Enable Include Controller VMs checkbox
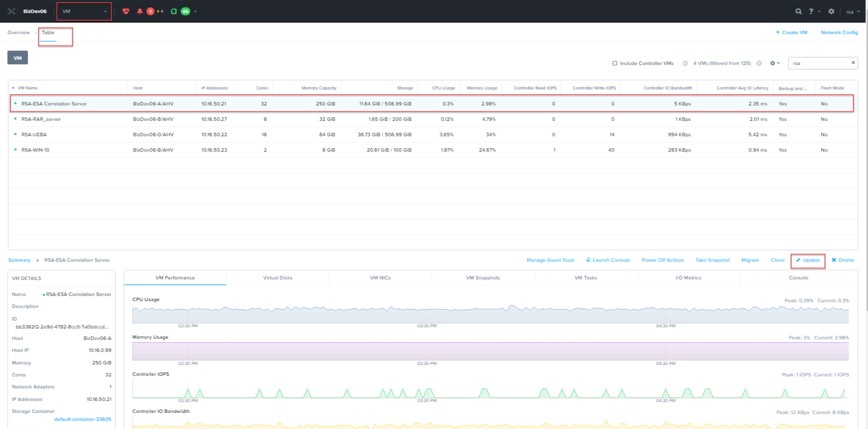Viewport: 868px width, 429px height. [615, 63]
